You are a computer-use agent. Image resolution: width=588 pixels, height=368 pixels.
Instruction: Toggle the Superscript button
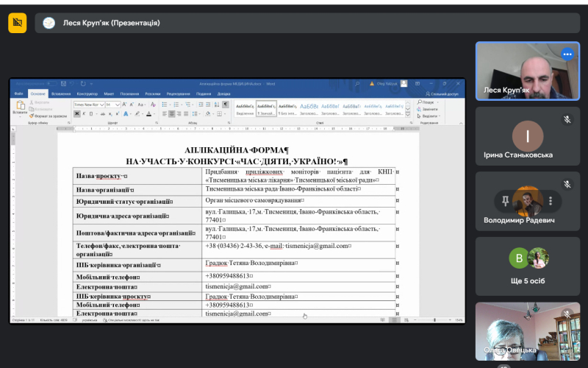click(118, 114)
